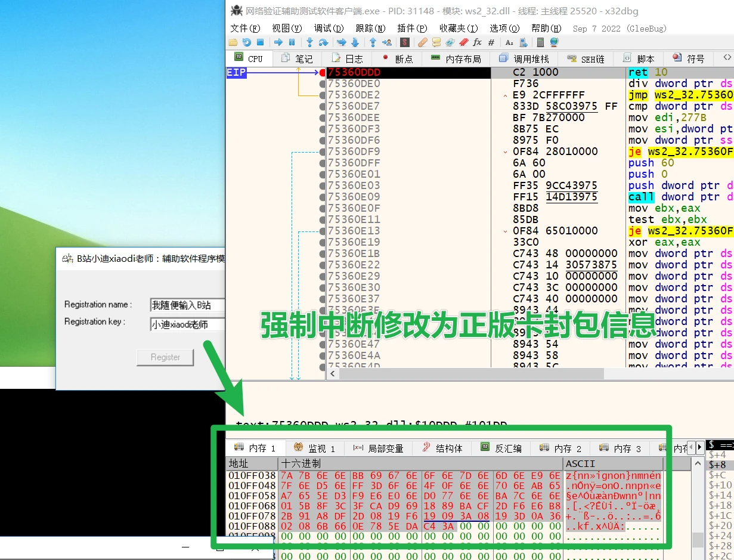Open the 调试(D) menu

point(329,28)
